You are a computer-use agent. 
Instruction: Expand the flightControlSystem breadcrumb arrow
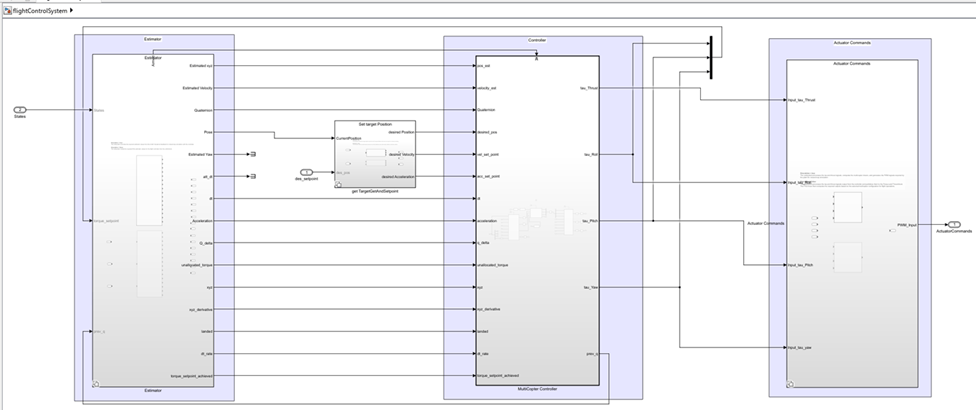pyautogui.click(x=72, y=11)
